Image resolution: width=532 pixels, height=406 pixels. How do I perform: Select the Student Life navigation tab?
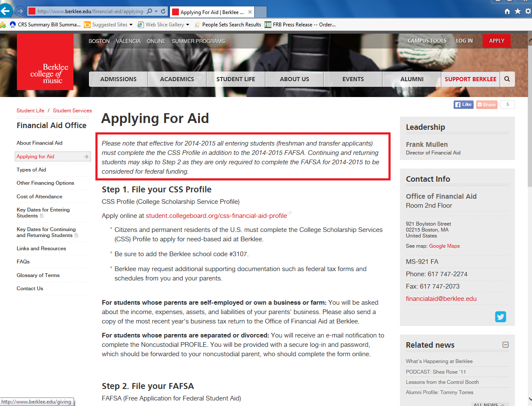point(236,79)
